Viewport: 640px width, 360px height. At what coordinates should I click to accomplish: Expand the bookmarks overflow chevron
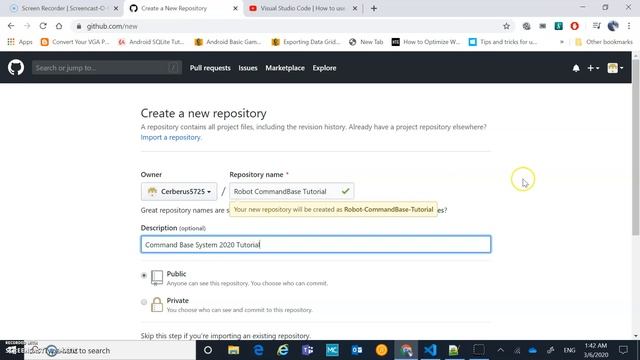[x=562, y=42]
